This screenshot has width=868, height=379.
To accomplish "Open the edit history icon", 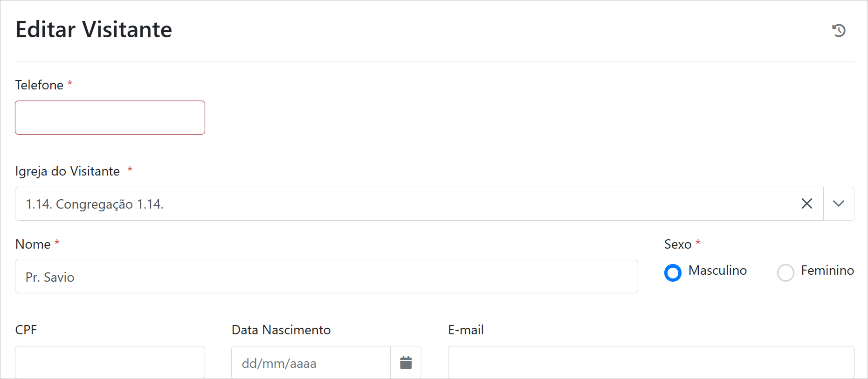I will (x=839, y=31).
